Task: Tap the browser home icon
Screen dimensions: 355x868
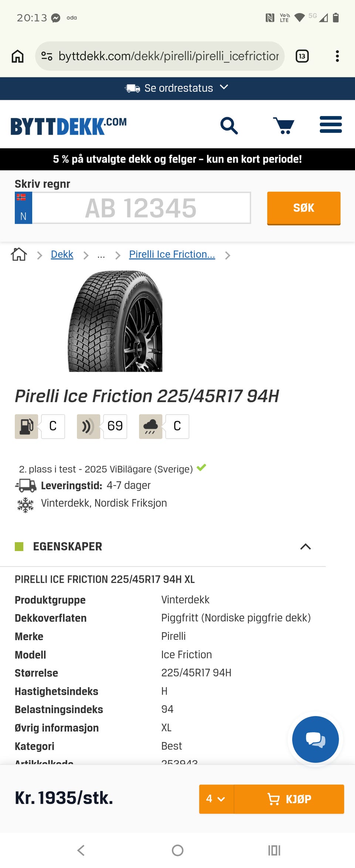Action: (x=17, y=56)
